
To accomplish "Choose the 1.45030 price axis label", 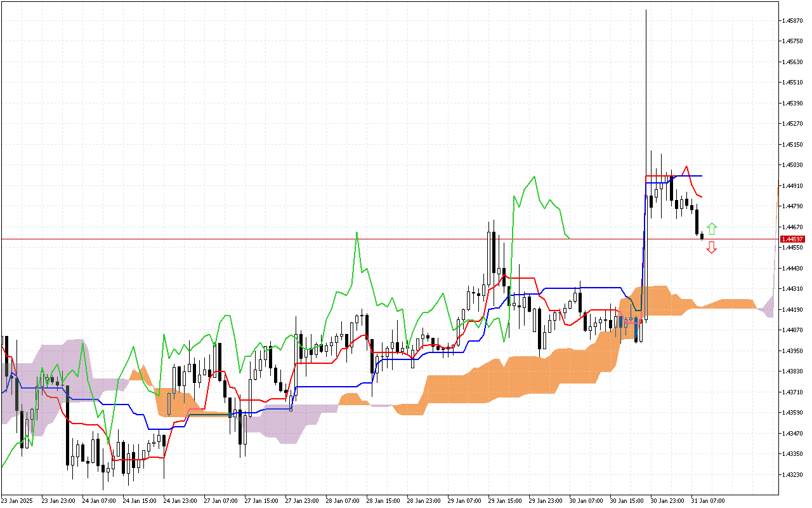I will point(793,165).
